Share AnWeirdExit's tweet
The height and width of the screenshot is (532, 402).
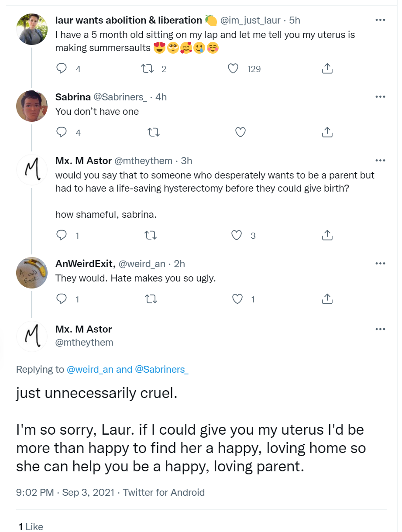coord(327,299)
